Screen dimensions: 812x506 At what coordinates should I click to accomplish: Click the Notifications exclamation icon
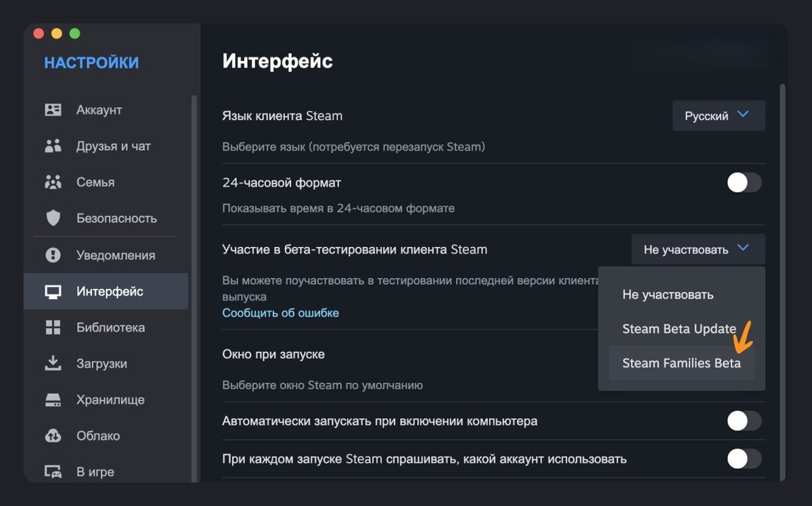click(53, 255)
